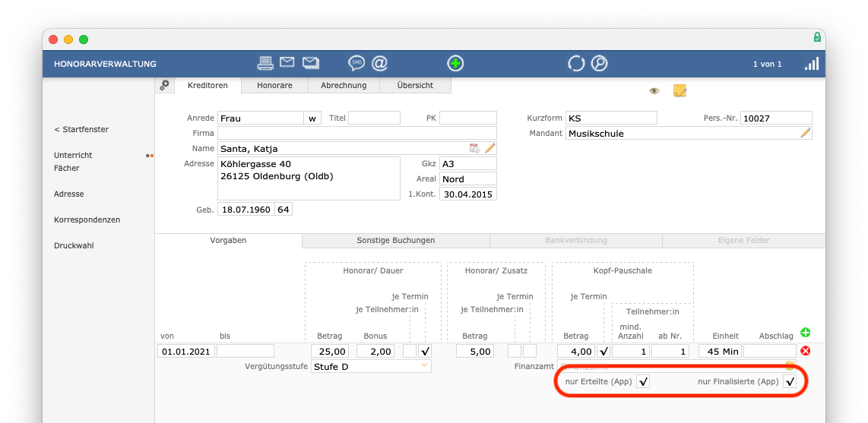This screenshot has width=868, height=423.
Task: Go back to Startfenster
Action: point(81,129)
